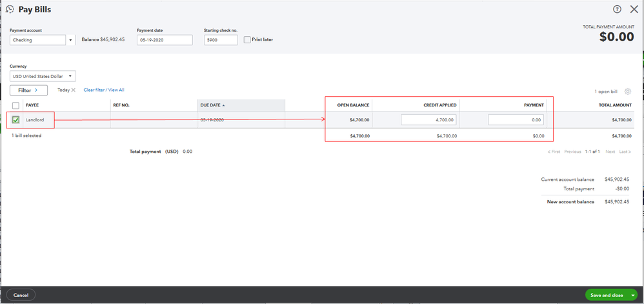Edit the Starting check no. field
The height and width of the screenshot is (304, 644).
[x=221, y=40]
